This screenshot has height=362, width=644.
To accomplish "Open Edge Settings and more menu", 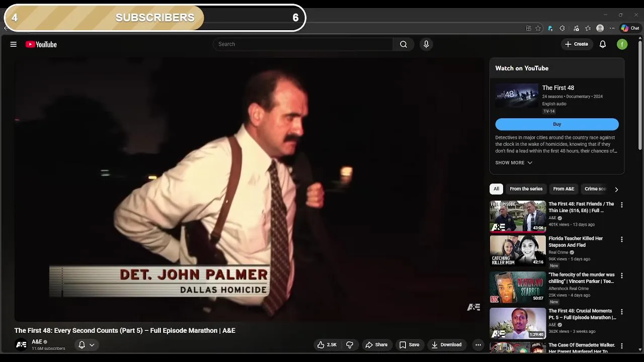I will [x=612, y=28].
